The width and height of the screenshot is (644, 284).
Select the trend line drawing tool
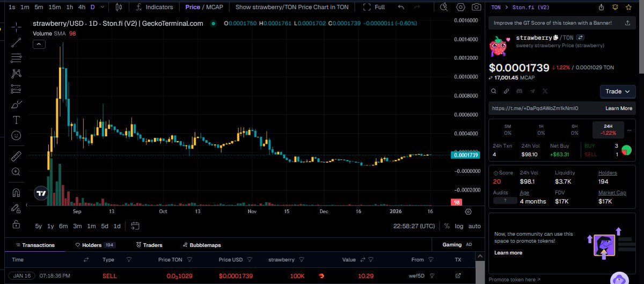click(16, 42)
